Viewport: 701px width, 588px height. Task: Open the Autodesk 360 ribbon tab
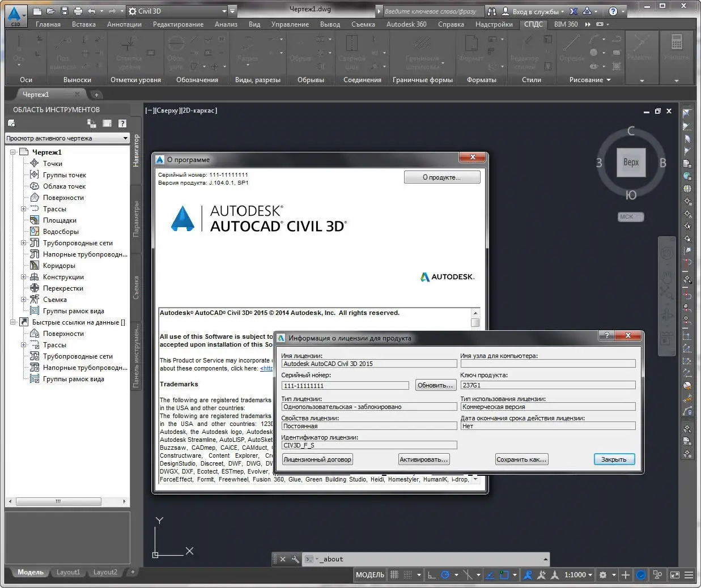(406, 24)
